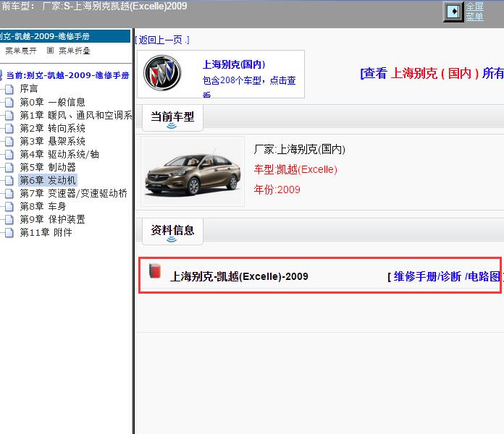
Task: Open 第7章 变速器/变速驱动桥
Action: click(x=74, y=193)
